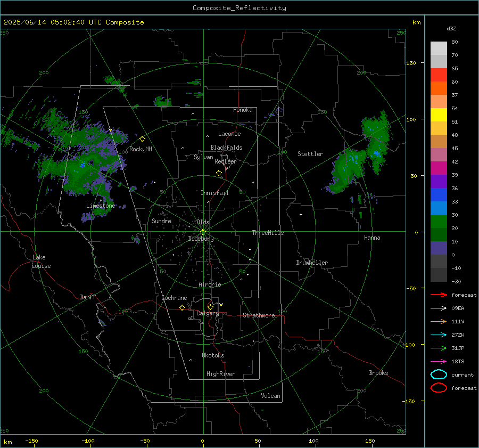
Task: Click the Composite_Reflectivity title
Action: point(240,8)
